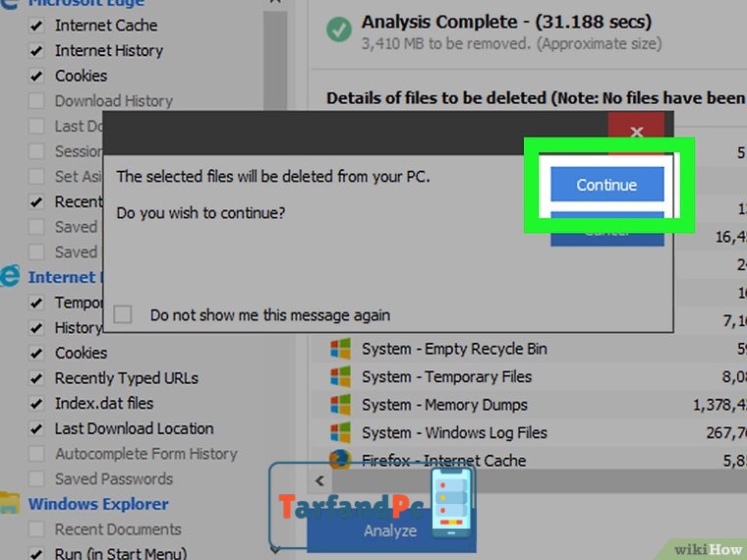
Task: Click the Windows Explorer section heading
Action: click(98, 504)
